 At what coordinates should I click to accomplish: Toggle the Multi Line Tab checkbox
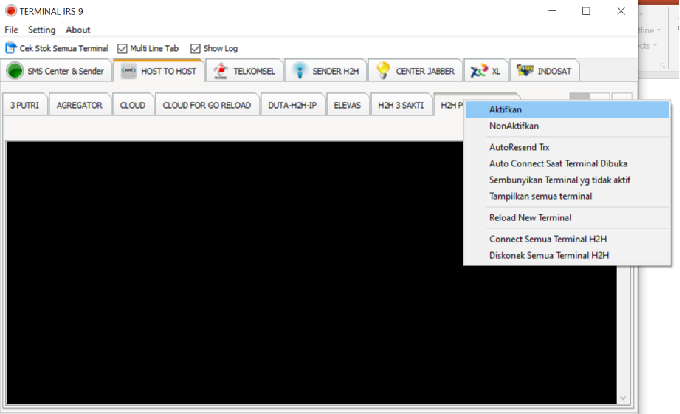[123, 48]
